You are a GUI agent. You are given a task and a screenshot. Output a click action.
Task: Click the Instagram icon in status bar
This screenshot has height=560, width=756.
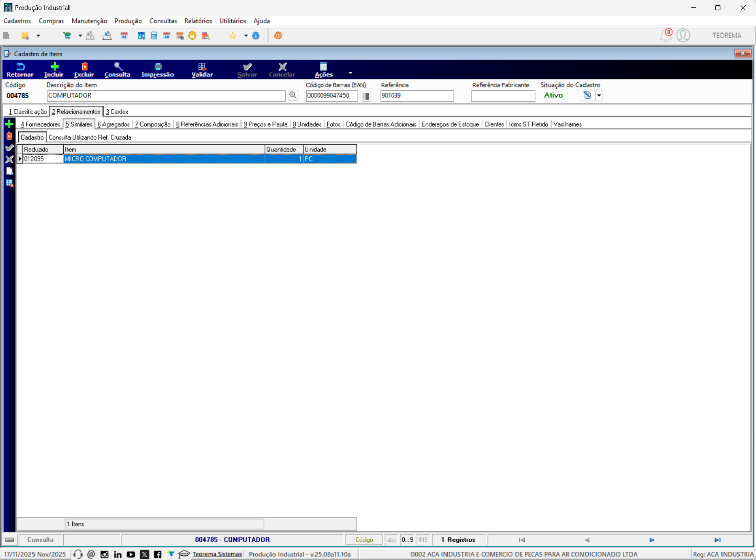(105, 554)
